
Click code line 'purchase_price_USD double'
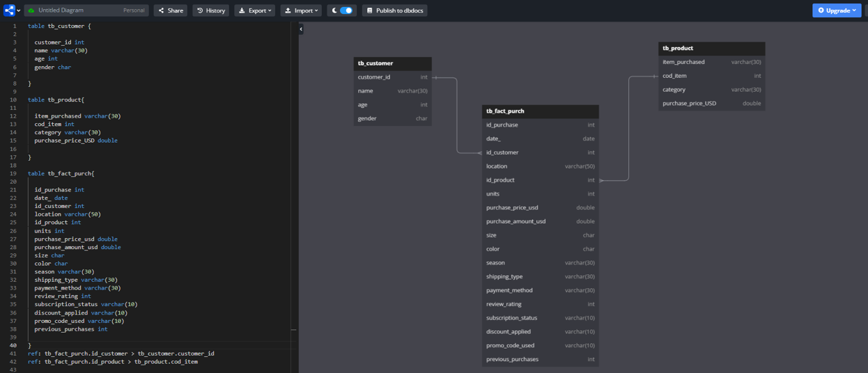pyautogui.click(x=76, y=141)
